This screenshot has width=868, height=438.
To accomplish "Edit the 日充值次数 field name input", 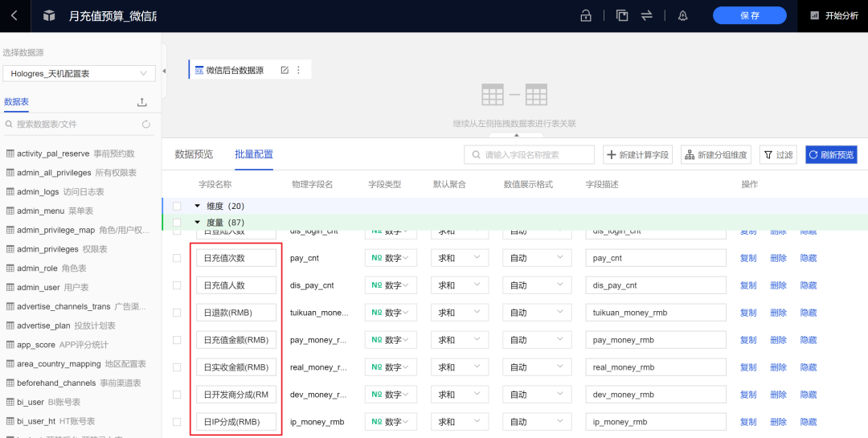I will (236, 258).
